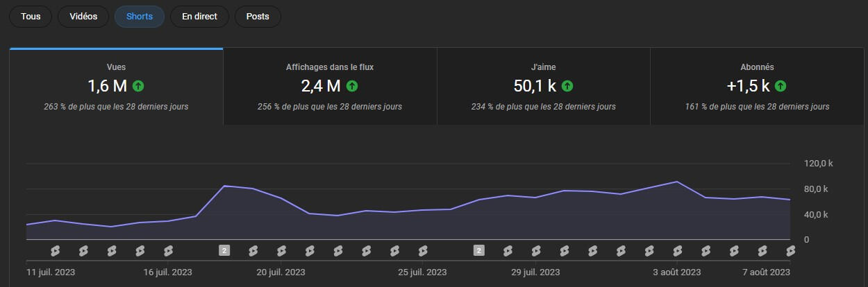This screenshot has width=868, height=287.
Task: Open the "2" badge between 16 and 20 juil.
Action: pos(224,250)
